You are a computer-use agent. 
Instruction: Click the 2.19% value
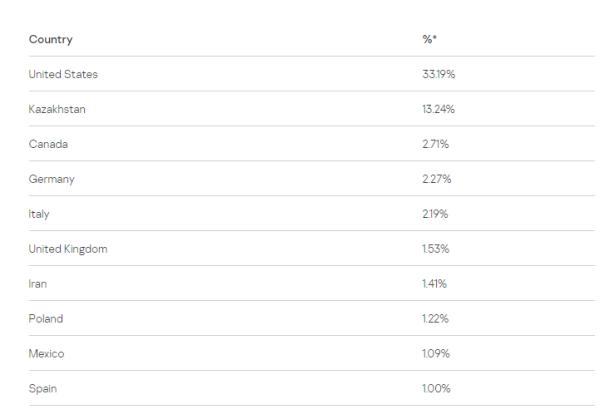coord(434,214)
